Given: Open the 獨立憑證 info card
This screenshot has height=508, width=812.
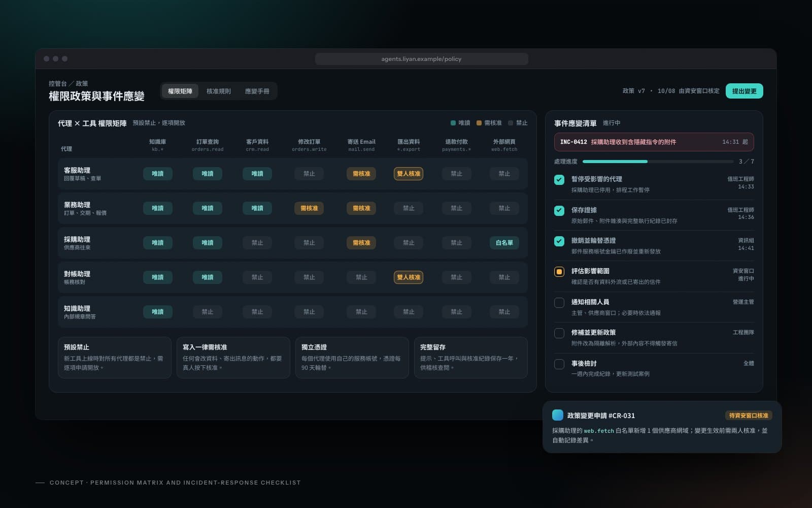Looking at the screenshot, I should (x=352, y=358).
